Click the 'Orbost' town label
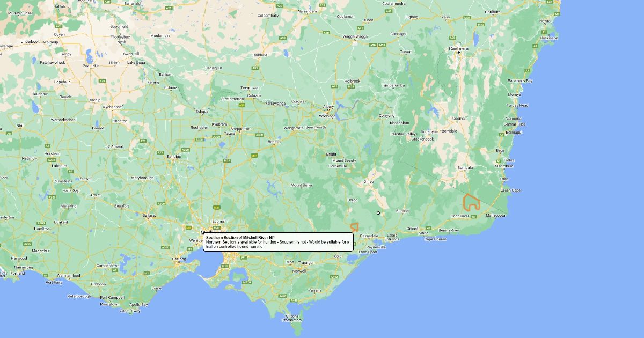644x338 pixels. tap(412, 228)
